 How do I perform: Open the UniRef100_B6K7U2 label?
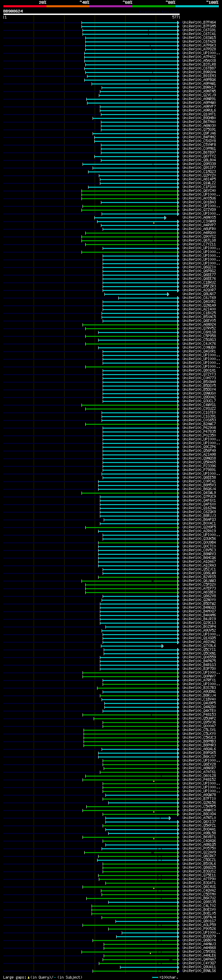199,898
